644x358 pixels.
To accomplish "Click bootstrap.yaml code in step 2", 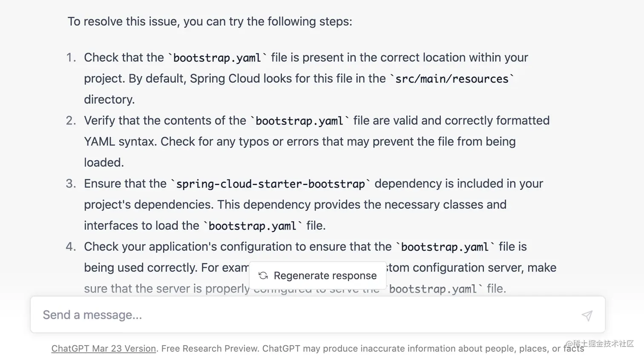I will pos(299,121).
